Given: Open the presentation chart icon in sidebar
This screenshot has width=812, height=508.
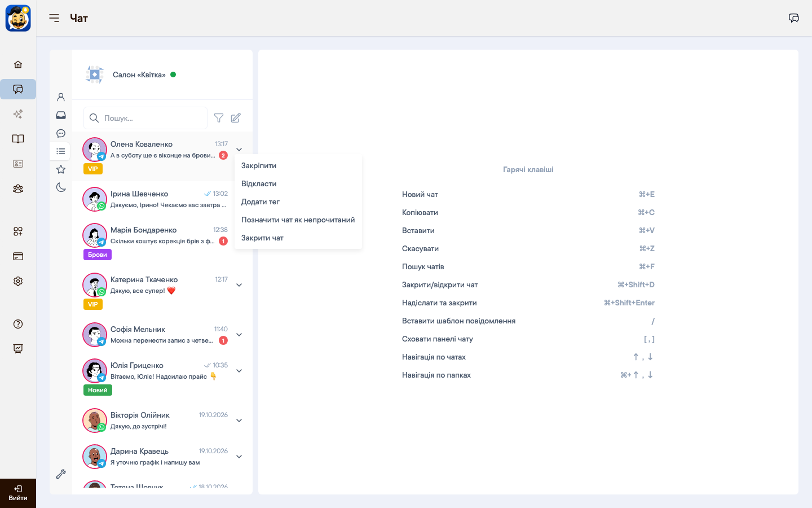Looking at the screenshot, I should (18, 349).
